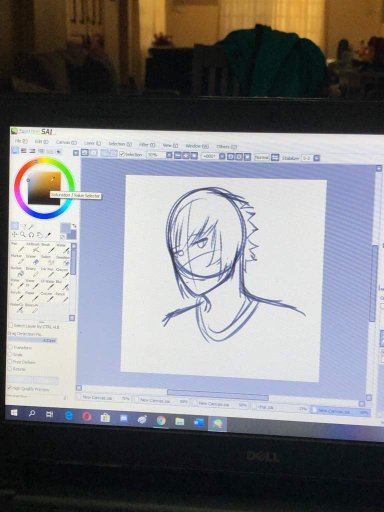384x512 pixels.
Task: Select the Hand pan tool
Action: click(40, 235)
